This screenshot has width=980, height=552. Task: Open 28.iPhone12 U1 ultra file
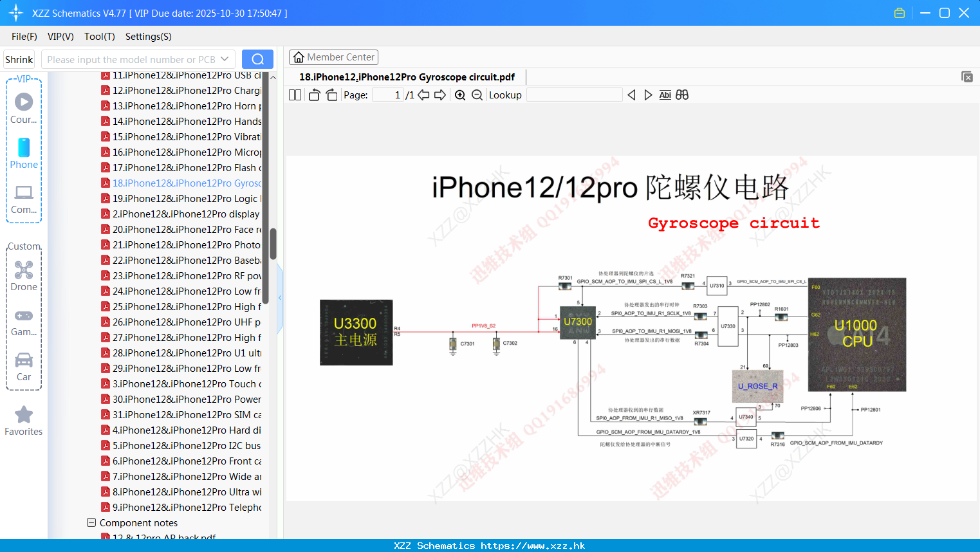pos(181,353)
